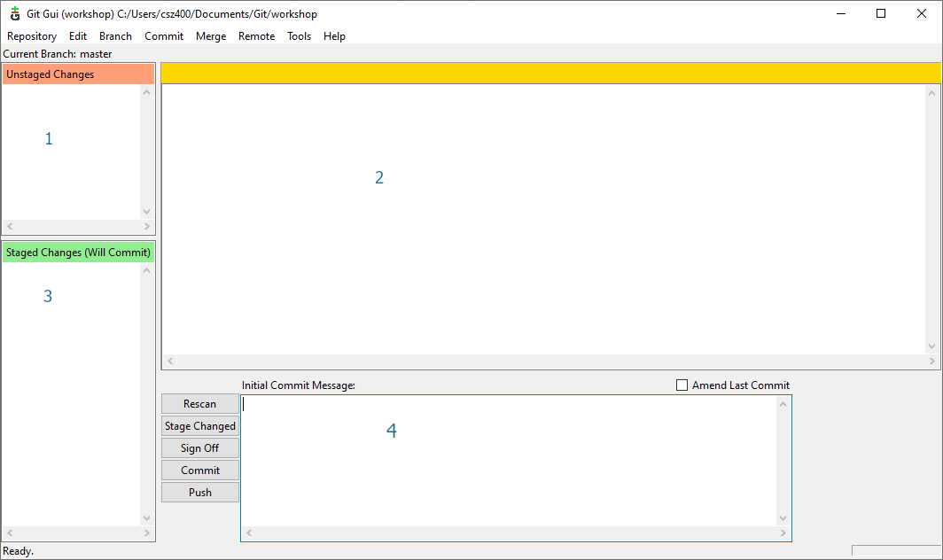
Task: Open the Tools menu
Action: point(299,36)
